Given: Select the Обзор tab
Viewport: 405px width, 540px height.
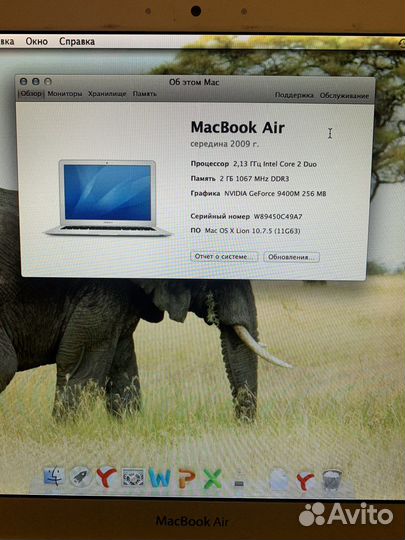Looking at the screenshot, I should pos(31,94).
